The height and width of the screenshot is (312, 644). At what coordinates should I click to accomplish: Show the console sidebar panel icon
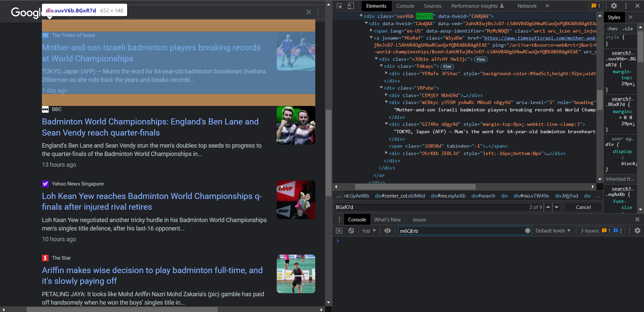pyautogui.click(x=339, y=231)
